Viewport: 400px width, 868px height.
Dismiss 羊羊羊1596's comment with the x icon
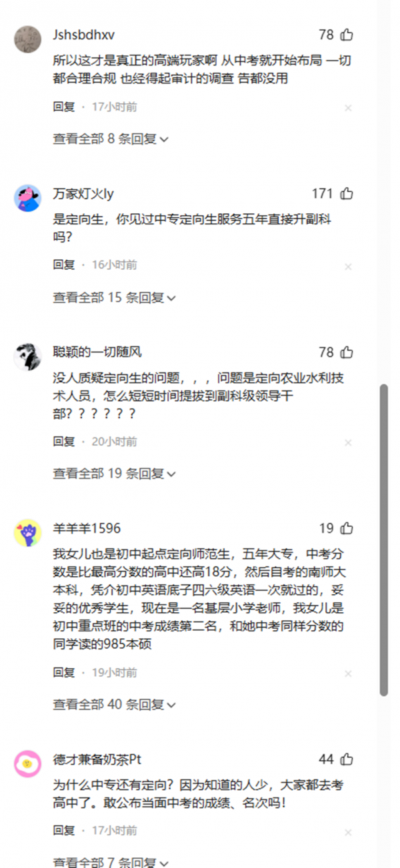348,673
